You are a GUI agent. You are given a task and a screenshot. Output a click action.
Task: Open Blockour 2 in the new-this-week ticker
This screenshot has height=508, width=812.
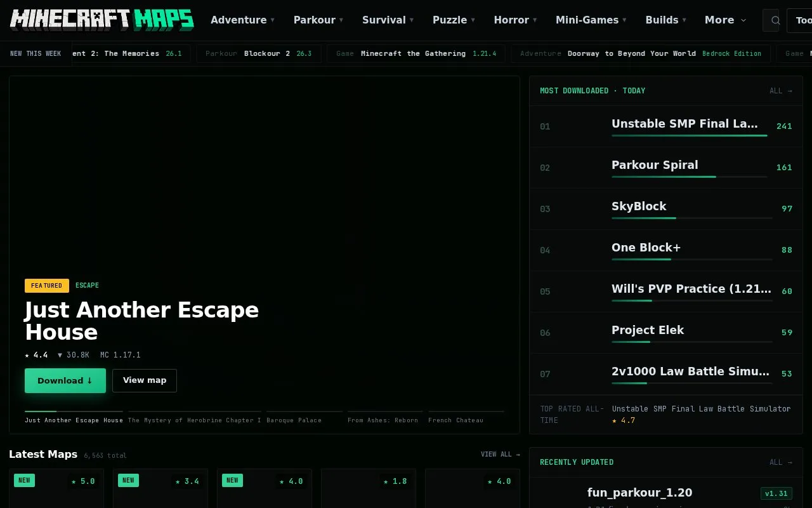pyautogui.click(x=258, y=53)
